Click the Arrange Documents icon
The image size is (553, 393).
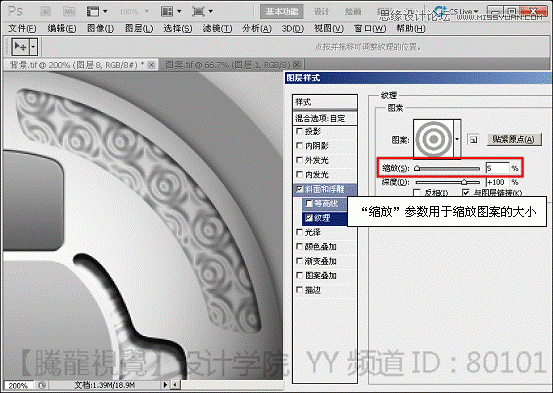pos(167,12)
